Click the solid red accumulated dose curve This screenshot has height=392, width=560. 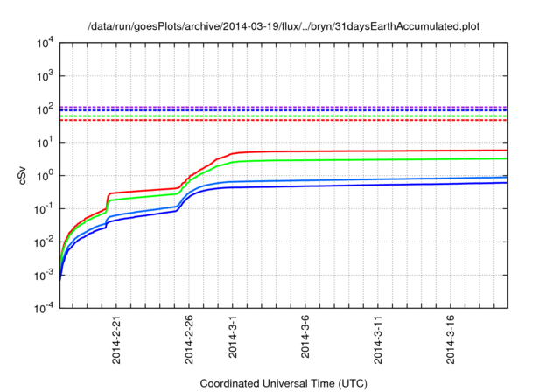(x=367, y=151)
